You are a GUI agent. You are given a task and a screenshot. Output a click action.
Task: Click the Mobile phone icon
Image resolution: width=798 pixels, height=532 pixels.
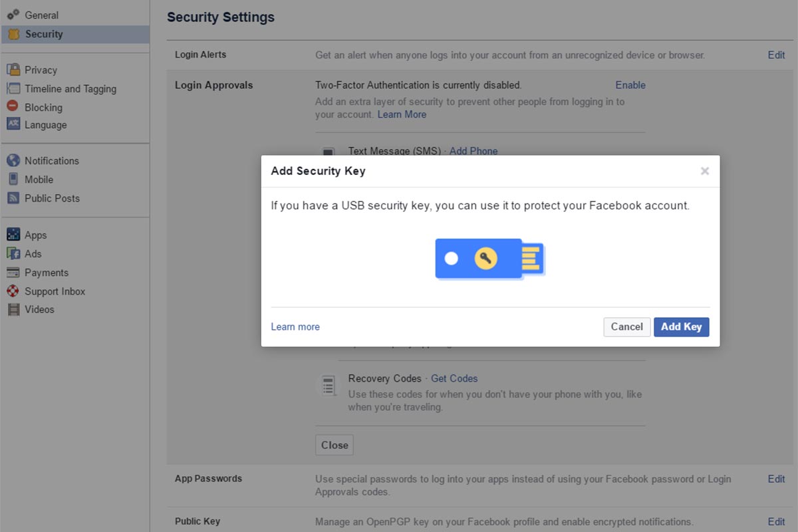coord(13,179)
